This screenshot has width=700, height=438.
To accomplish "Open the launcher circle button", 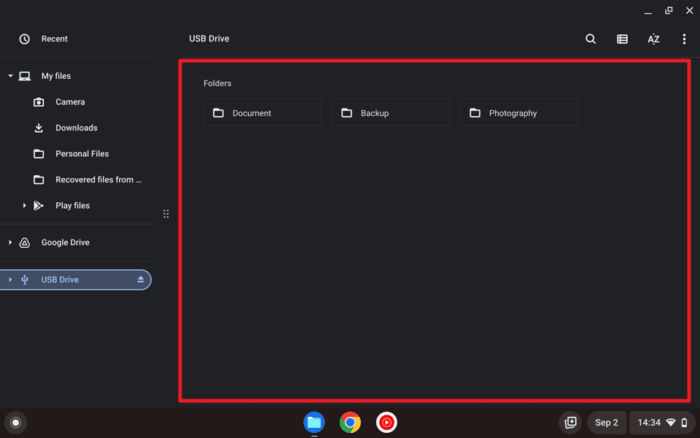I will click(x=16, y=422).
